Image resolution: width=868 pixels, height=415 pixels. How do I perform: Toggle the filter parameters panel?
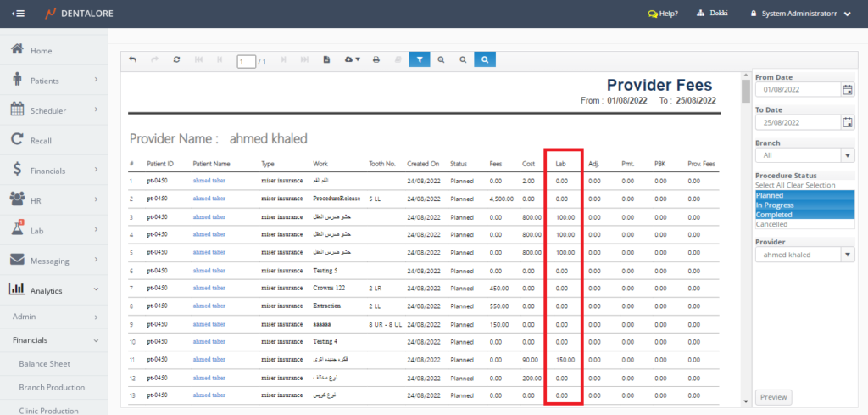tap(420, 60)
